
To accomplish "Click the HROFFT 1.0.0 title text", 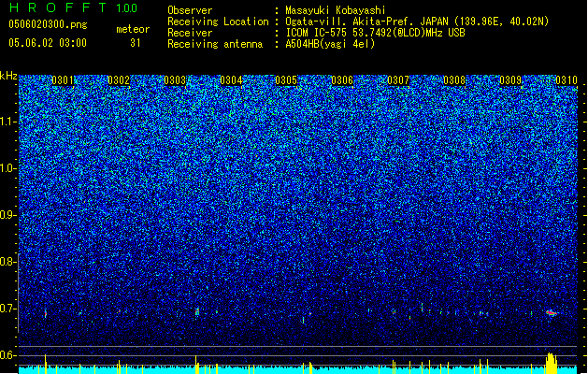I will click(73, 7).
